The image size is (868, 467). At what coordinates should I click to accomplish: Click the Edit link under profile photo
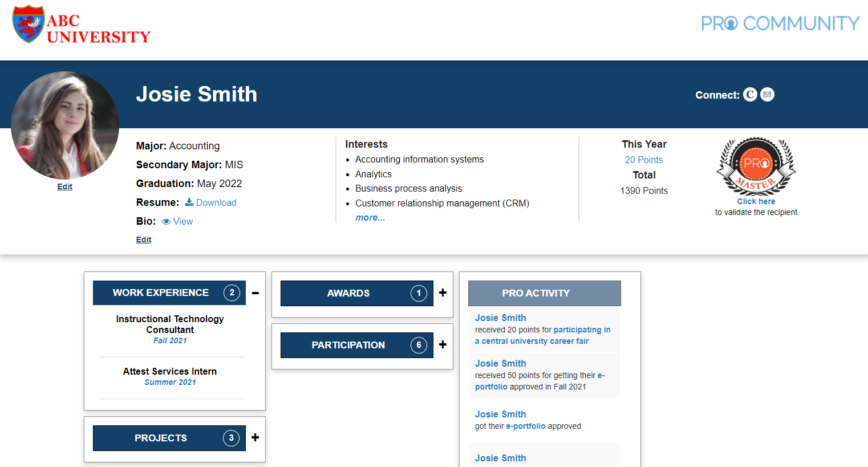coord(65,187)
